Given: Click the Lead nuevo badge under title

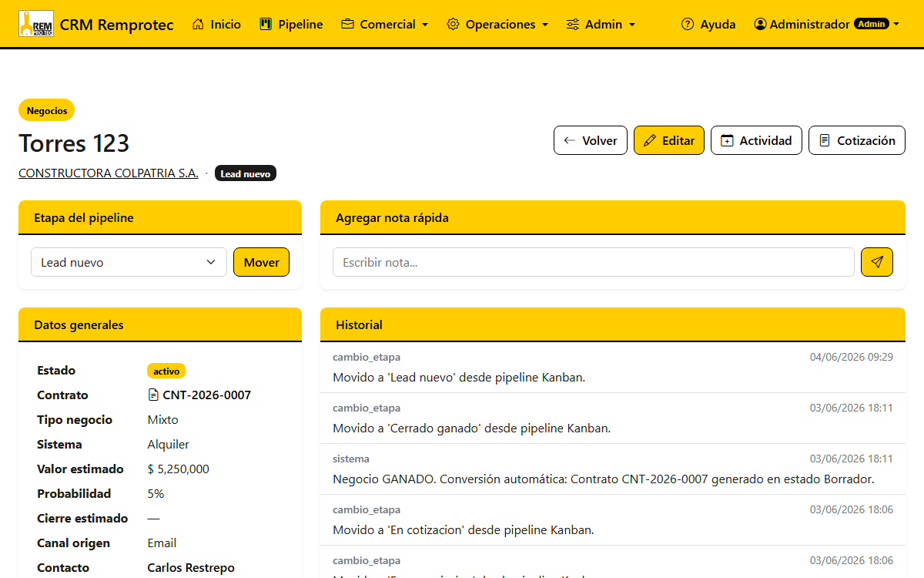Looking at the screenshot, I should pos(245,173).
